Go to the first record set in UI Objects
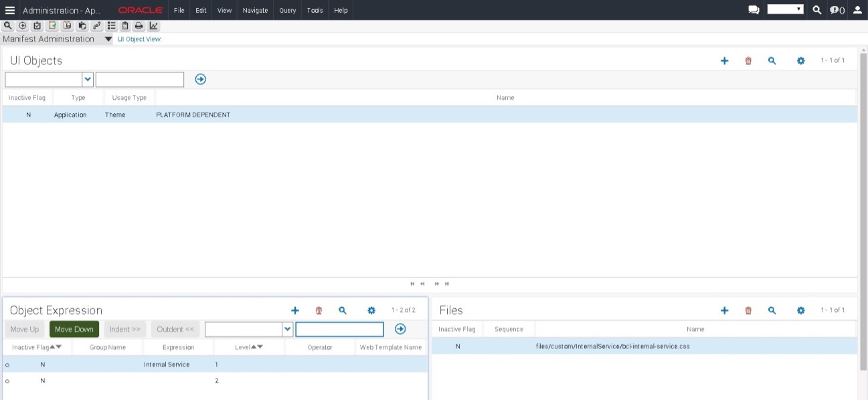868x400 pixels. (x=413, y=284)
